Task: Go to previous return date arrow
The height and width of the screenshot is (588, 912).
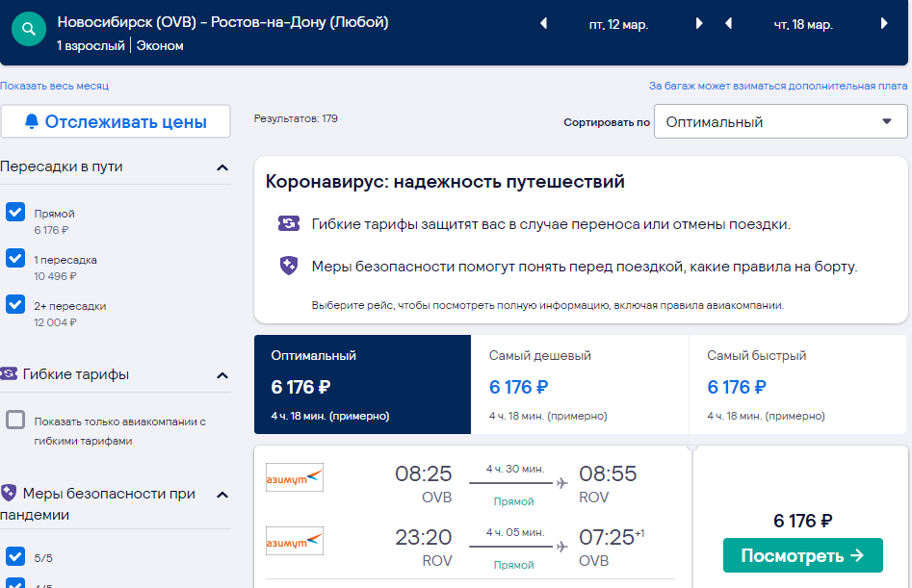Action: (x=728, y=24)
